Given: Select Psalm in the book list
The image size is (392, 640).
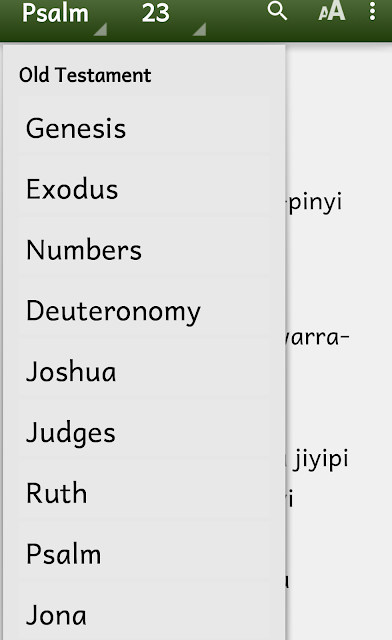Looking at the screenshot, I should point(144,554).
